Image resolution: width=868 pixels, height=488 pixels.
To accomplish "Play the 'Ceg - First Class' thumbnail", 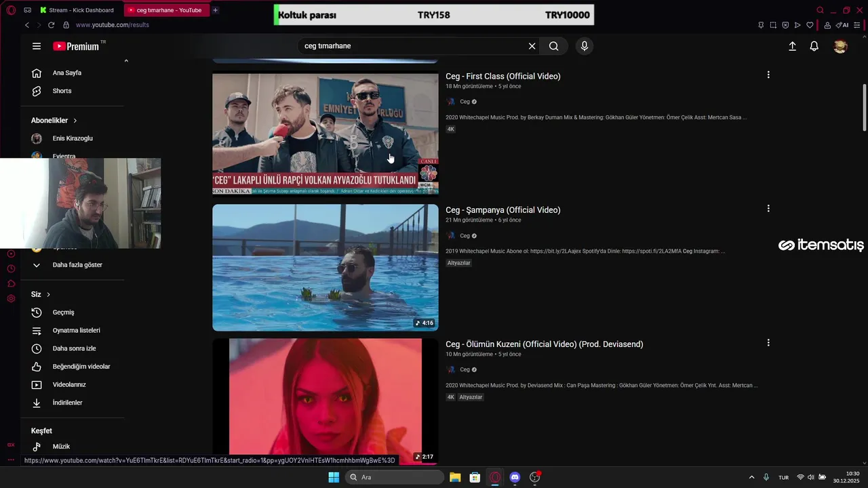I will tap(325, 134).
